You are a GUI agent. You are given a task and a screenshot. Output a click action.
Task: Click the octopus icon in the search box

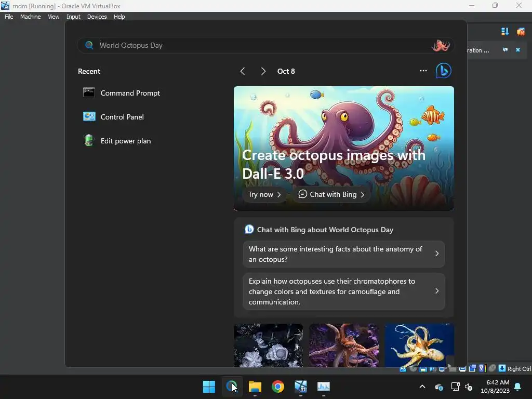pyautogui.click(x=441, y=45)
